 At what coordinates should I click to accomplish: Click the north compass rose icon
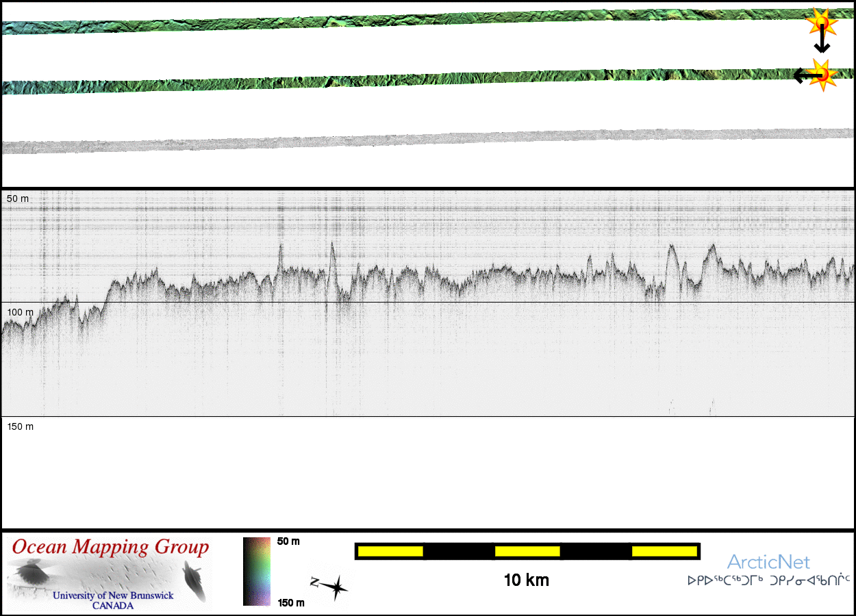pos(331,586)
